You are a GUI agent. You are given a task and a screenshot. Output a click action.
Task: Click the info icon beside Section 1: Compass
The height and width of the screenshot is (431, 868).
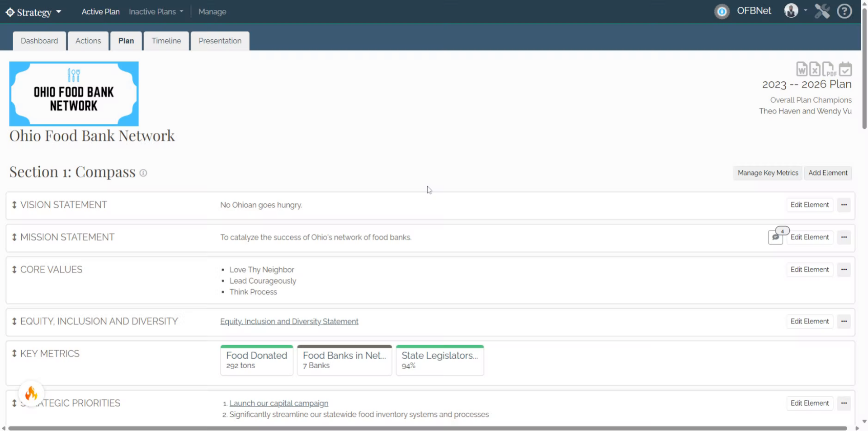pyautogui.click(x=143, y=173)
